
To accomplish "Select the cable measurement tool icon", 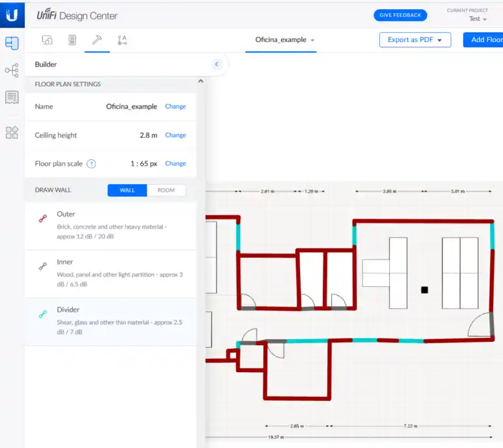I will click(x=122, y=40).
